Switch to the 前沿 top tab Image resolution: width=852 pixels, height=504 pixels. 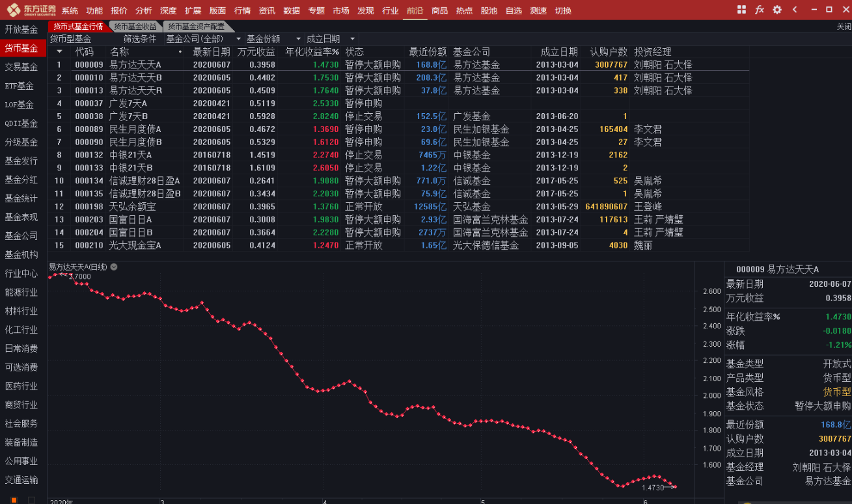click(x=415, y=10)
